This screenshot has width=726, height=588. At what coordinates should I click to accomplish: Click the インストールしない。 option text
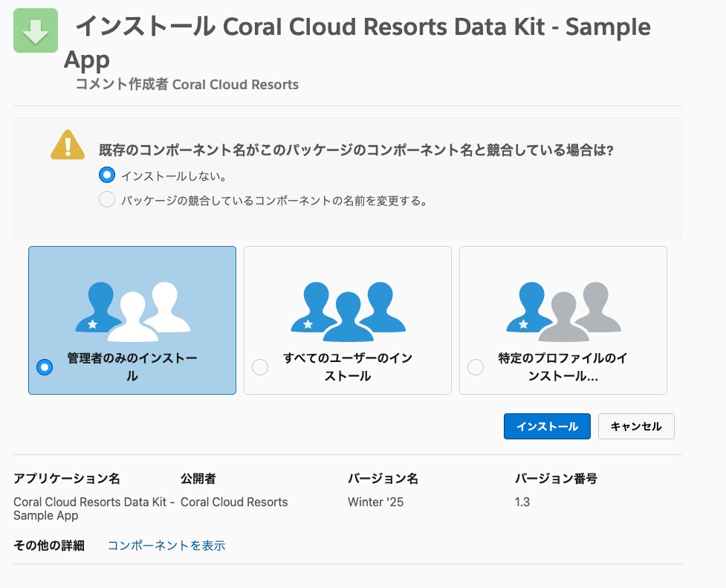tap(174, 176)
